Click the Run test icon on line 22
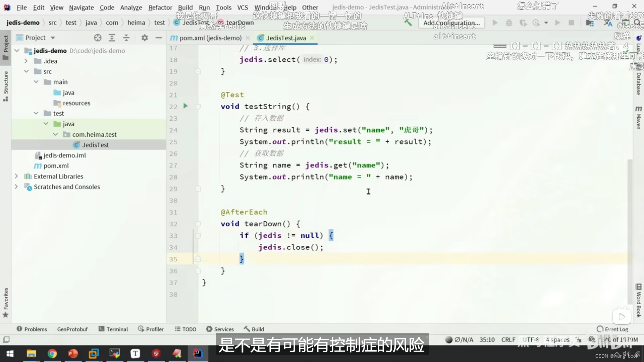Viewport: 644px width, 362px height. point(185,106)
